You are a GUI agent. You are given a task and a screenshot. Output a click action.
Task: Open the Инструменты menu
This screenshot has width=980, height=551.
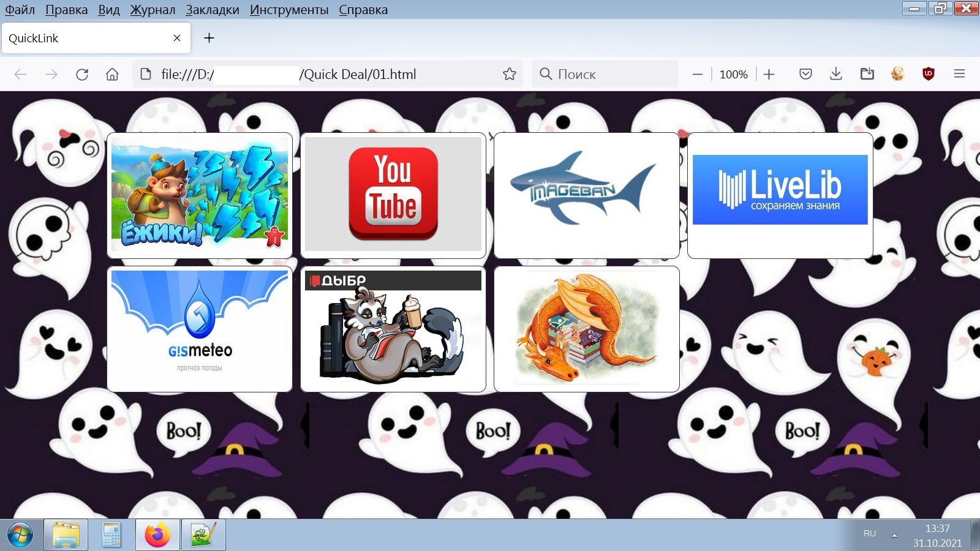289,10
